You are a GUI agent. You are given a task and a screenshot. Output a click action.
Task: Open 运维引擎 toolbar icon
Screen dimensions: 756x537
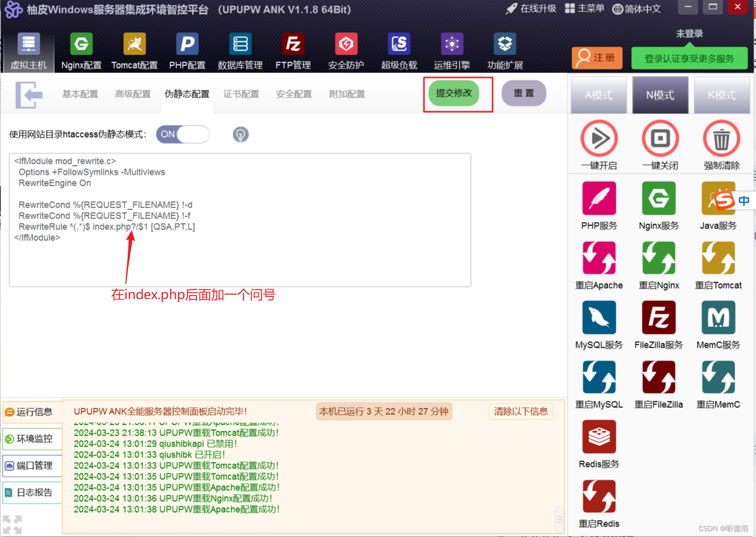(x=452, y=51)
